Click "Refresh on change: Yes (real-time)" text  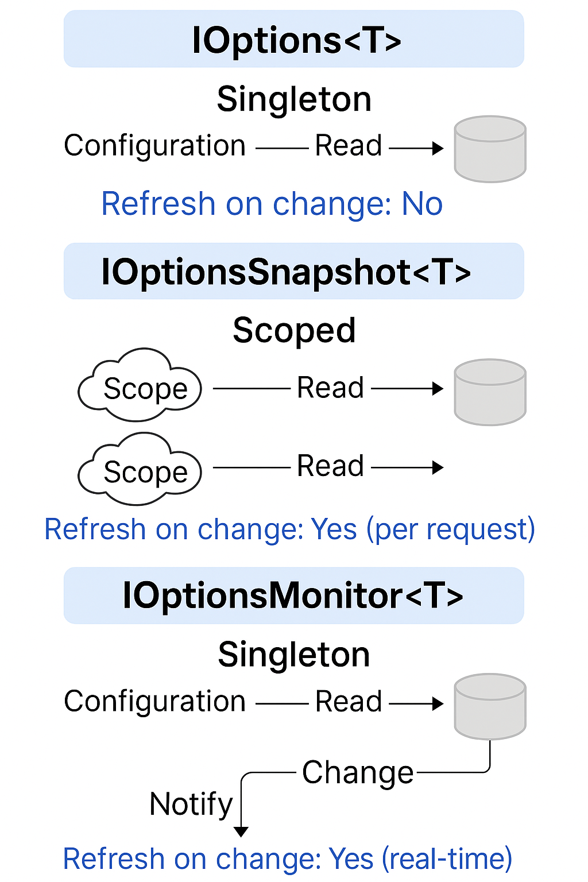(287, 859)
